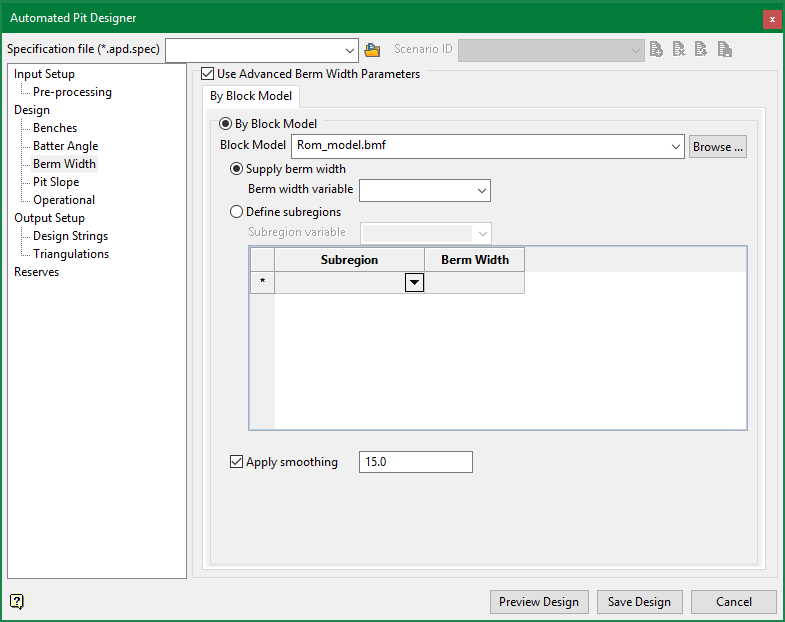Click the save scenario icon
Viewport: 785px width, 622px height.
coord(725,50)
